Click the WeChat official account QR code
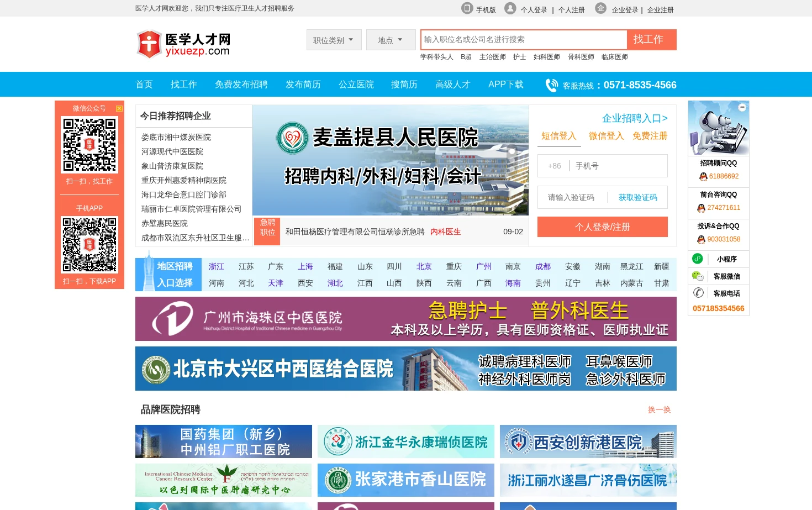 point(89,145)
